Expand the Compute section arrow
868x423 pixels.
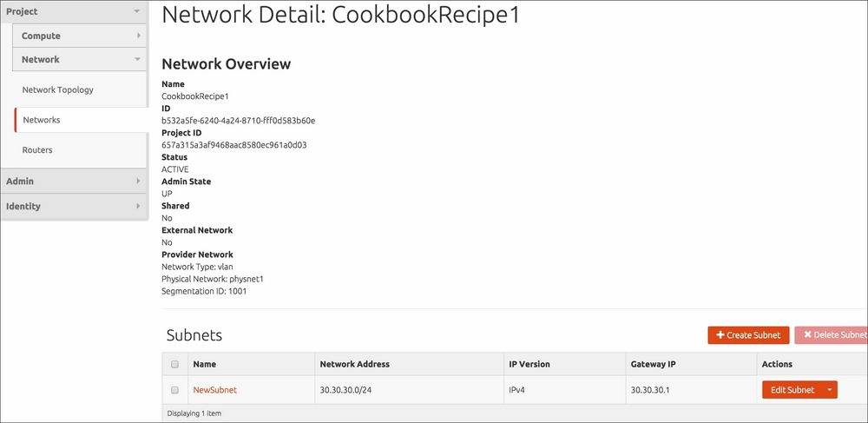138,36
